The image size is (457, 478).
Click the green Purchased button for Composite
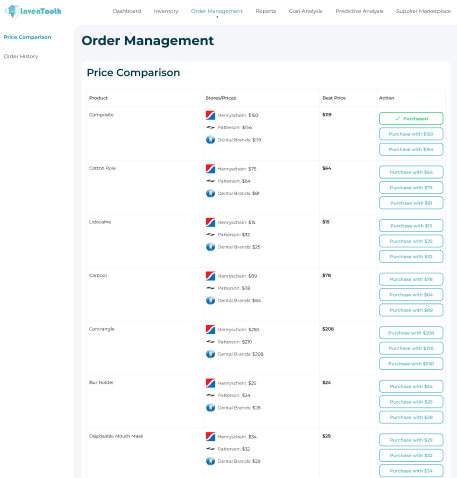click(411, 119)
